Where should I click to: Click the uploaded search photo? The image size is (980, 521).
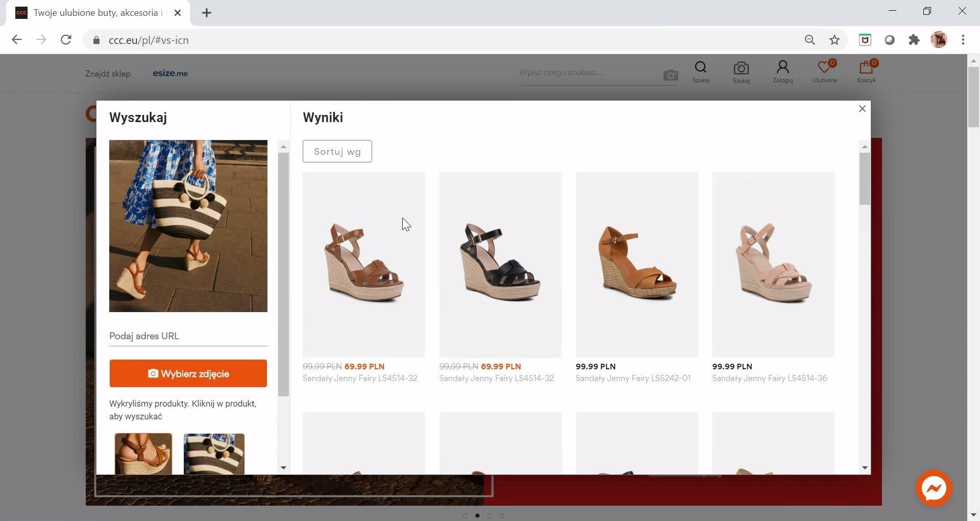[x=188, y=226]
